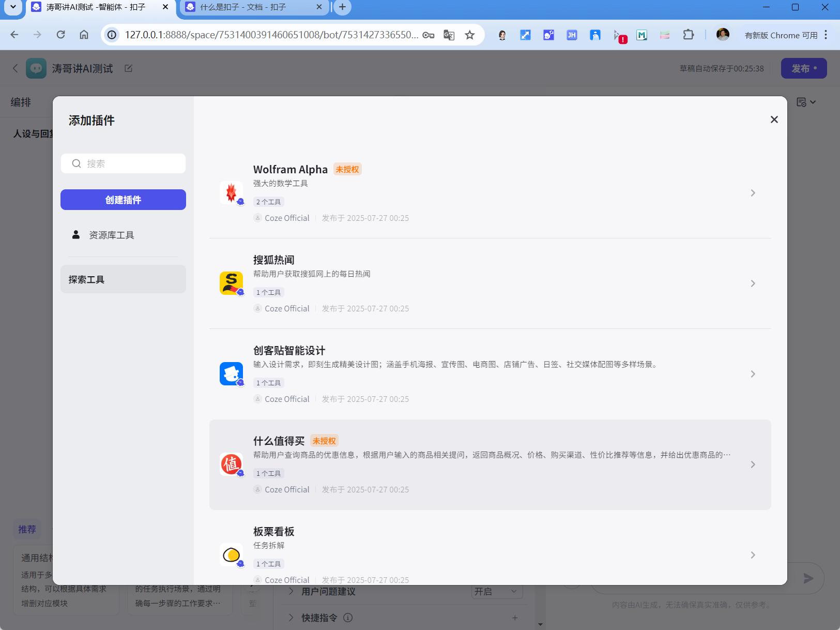Open a new browser tab
This screenshot has height=630, width=840.
pos(342,7)
